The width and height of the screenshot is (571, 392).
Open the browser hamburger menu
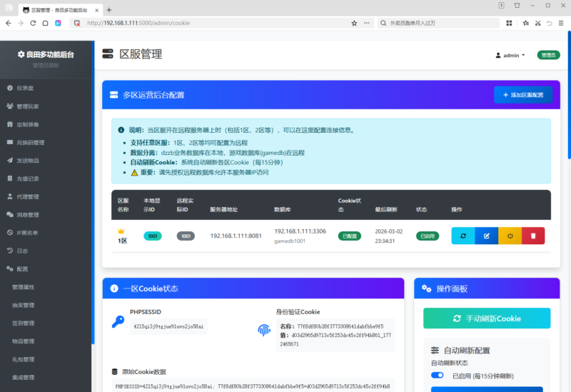click(561, 23)
